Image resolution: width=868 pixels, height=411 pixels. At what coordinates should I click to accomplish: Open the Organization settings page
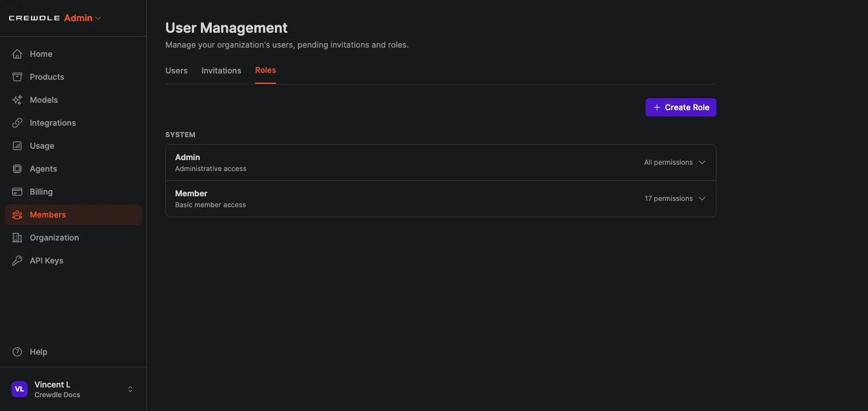click(x=73, y=238)
